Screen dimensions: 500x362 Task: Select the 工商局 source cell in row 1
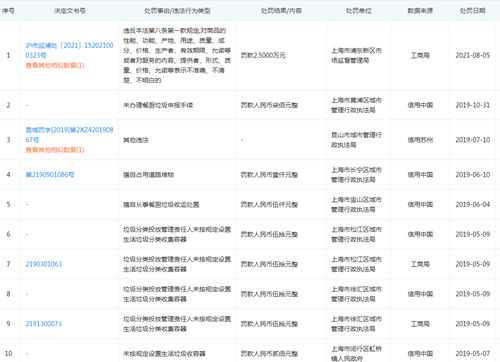pyautogui.click(x=420, y=55)
